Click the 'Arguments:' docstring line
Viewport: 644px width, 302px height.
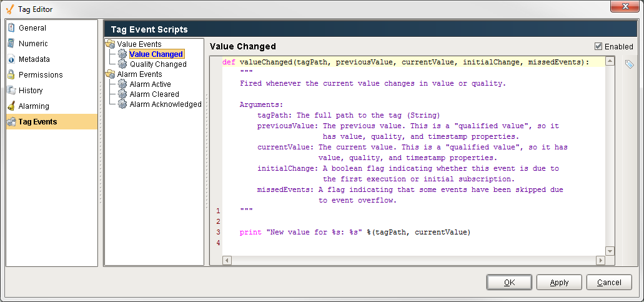click(x=261, y=105)
